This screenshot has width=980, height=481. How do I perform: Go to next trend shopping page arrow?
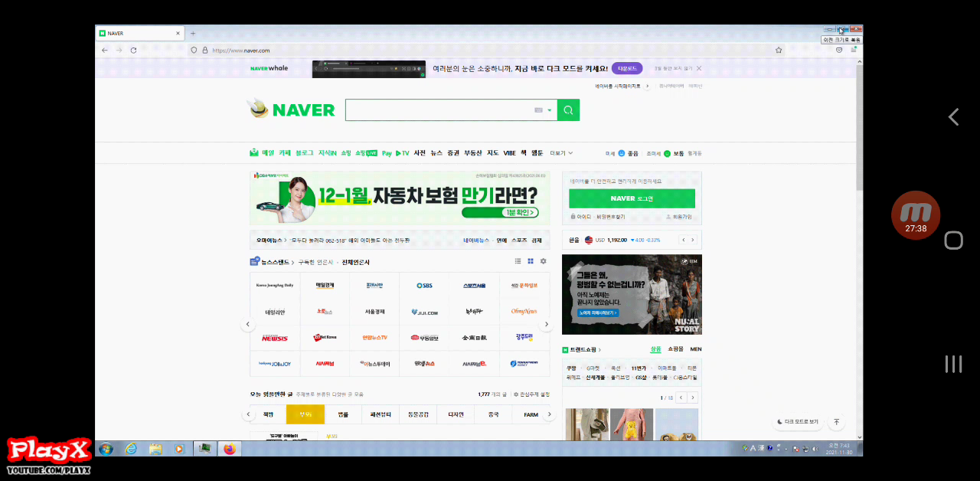click(x=693, y=398)
